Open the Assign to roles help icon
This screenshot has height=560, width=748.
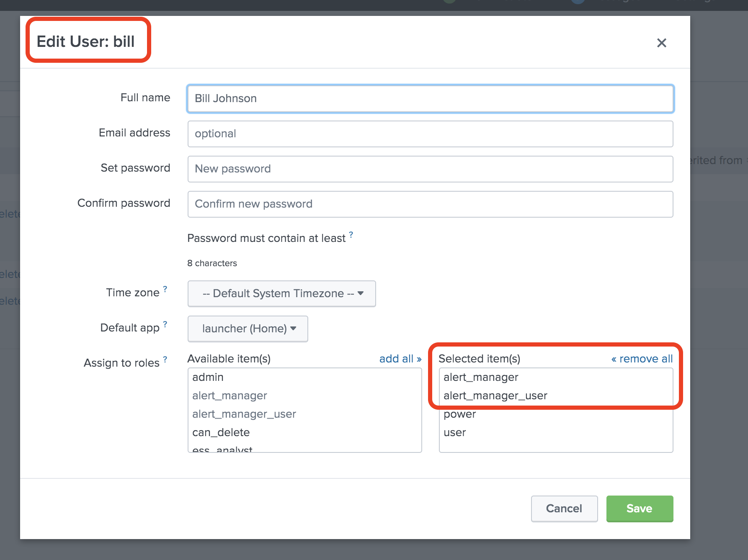pos(165,360)
